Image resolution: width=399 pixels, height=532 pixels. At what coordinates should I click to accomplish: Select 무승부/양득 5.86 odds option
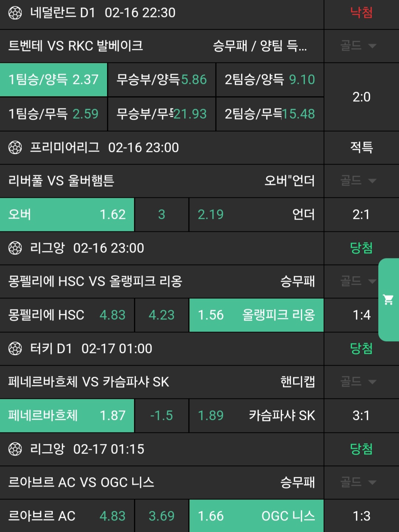pos(161,80)
